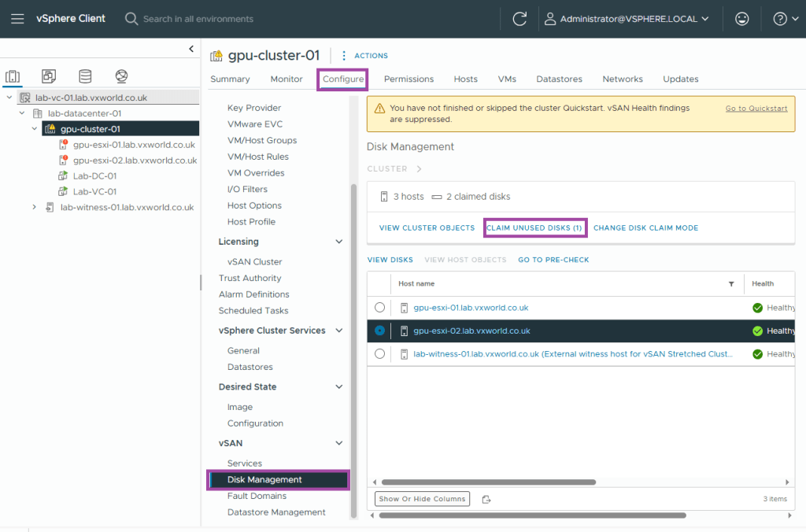Switch to the Monitor tab
Screen dimensions: 806x532
point(287,79)
